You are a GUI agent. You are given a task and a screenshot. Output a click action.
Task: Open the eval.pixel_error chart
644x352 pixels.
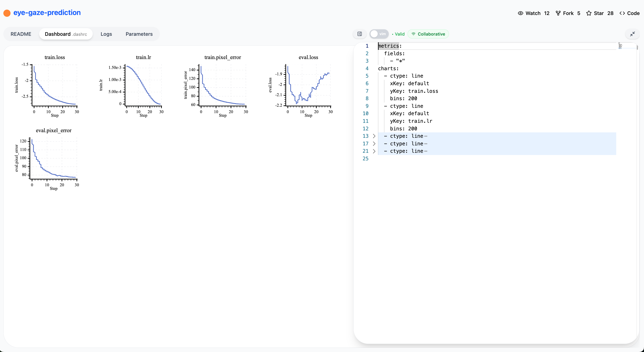click(x=47, y=159)
